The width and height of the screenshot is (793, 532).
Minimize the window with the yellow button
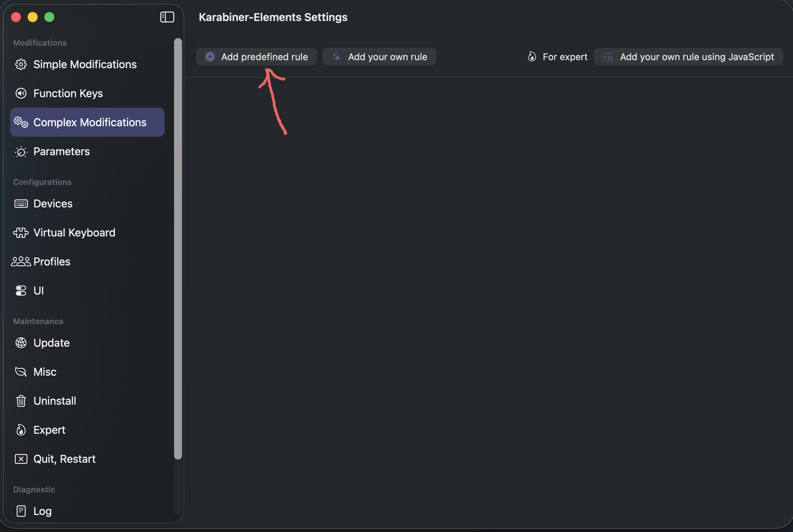click(x=33, y=17)
